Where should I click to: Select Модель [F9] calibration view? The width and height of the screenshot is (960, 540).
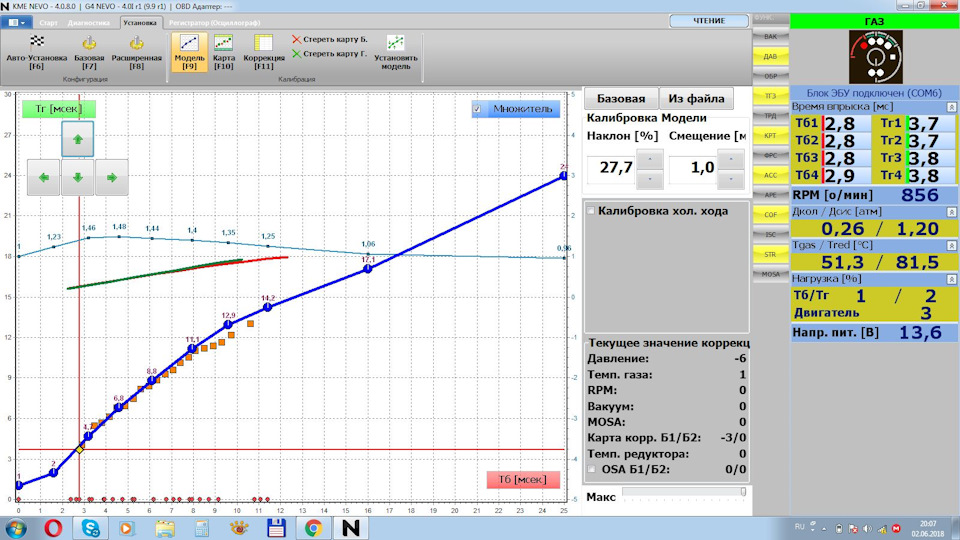[189, 52]
